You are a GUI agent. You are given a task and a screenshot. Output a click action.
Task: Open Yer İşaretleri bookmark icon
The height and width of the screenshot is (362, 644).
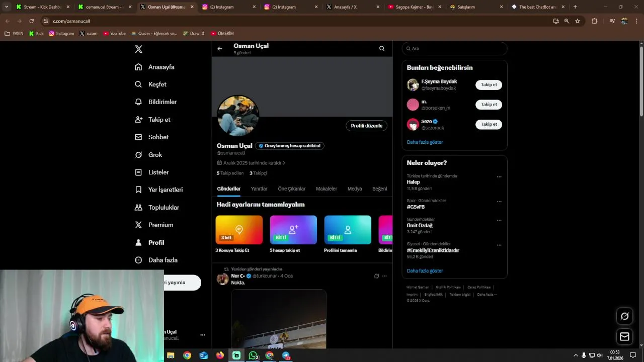coord(138,190)
